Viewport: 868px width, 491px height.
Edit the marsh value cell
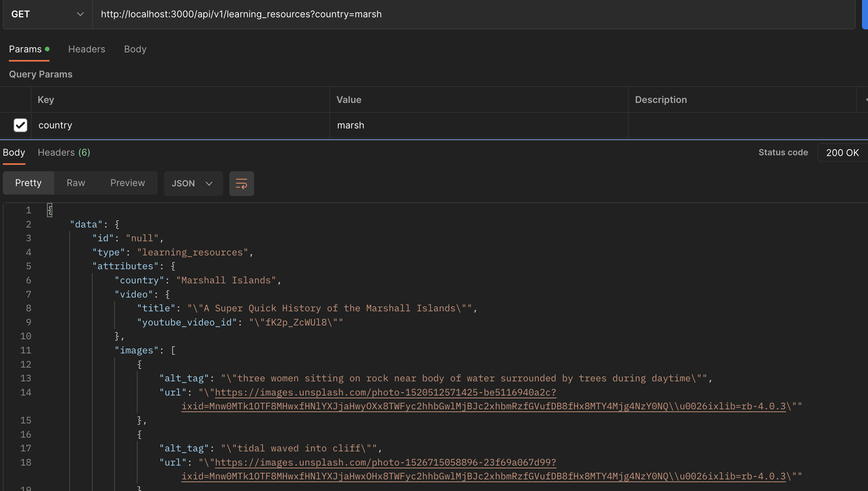point(479,125)
